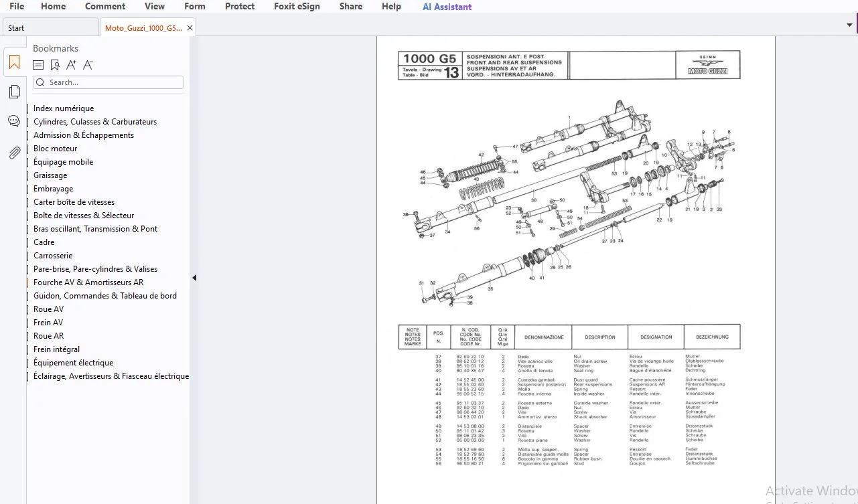Click the DESCRIPTION column header in parts table
This screenshot has height=504, width=858.
pos(600,337)
